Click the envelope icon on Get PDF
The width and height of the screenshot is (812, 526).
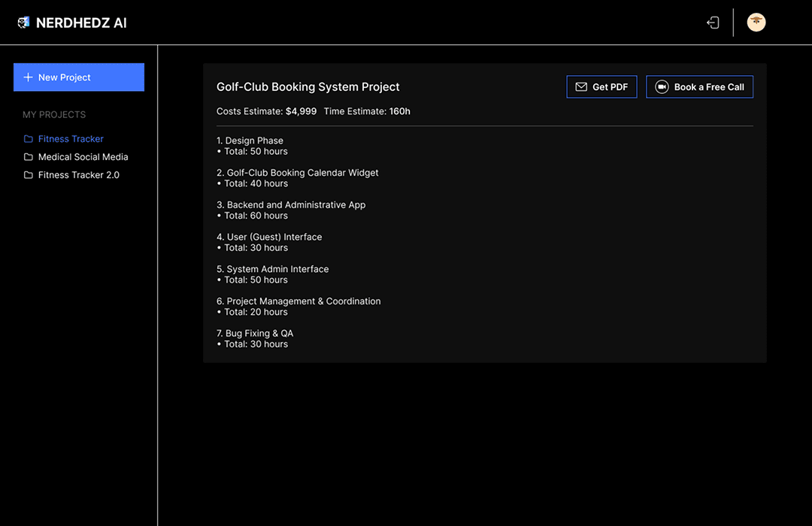point(580,86)
